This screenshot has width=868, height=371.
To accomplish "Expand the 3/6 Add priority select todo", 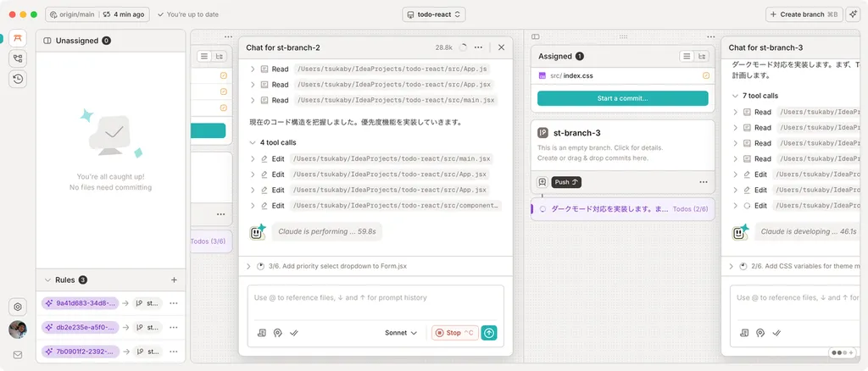I will point(248,266).
